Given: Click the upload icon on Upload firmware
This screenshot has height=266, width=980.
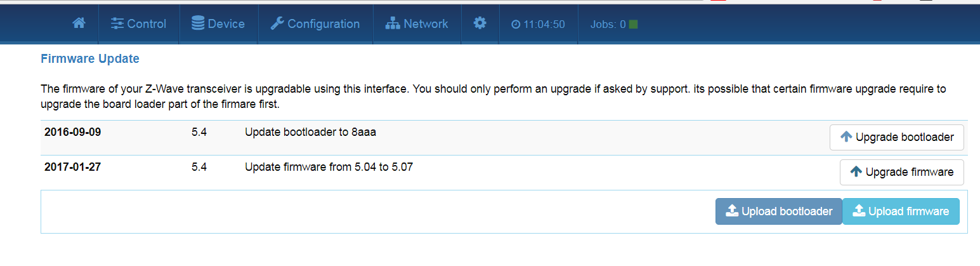Looking at the screenshot, I should tap(859, 211).
